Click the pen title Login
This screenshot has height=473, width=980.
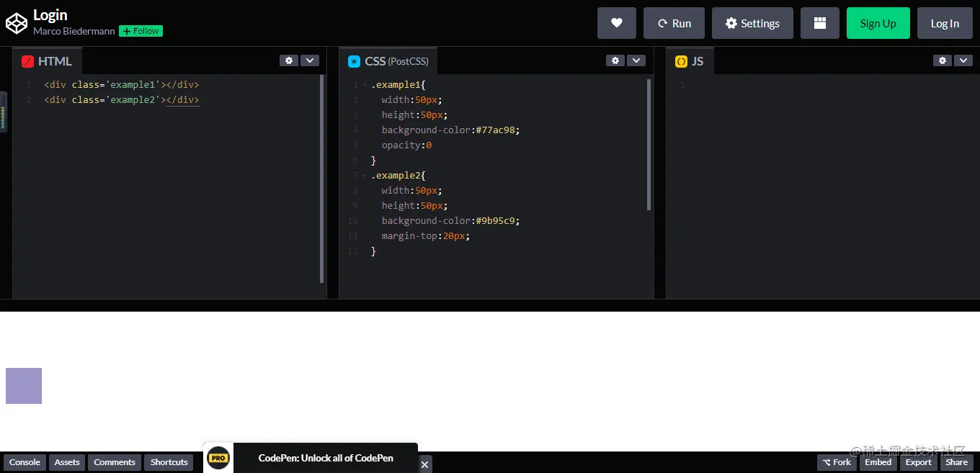pos(50,15)
